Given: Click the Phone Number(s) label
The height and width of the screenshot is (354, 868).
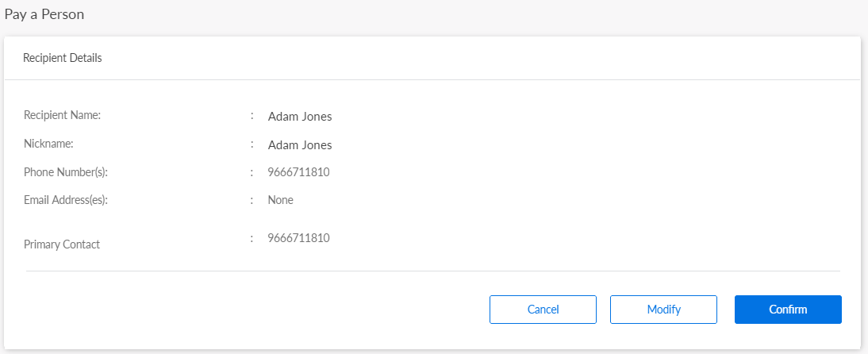Looking at the screenshot, I should tap(65, 171).
